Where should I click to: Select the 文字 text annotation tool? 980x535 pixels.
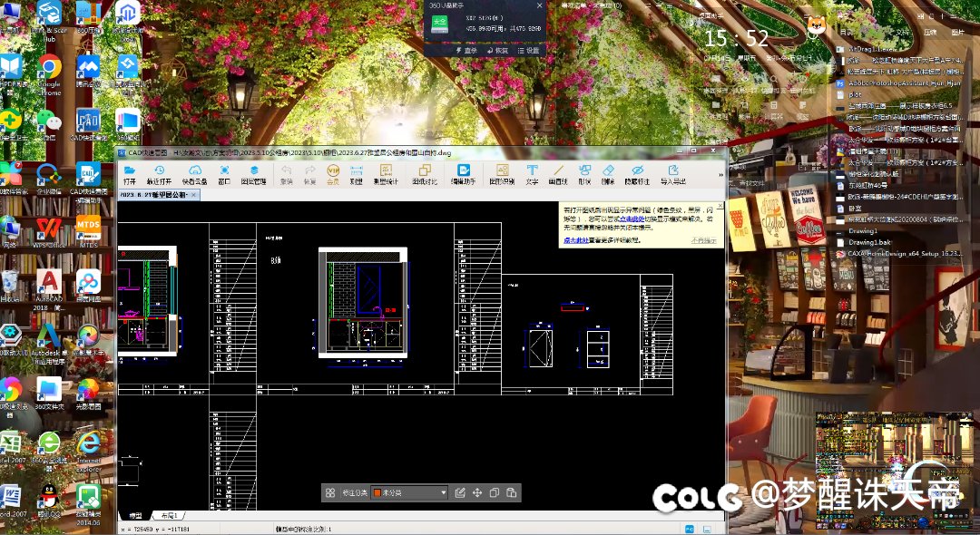[532, 173]
